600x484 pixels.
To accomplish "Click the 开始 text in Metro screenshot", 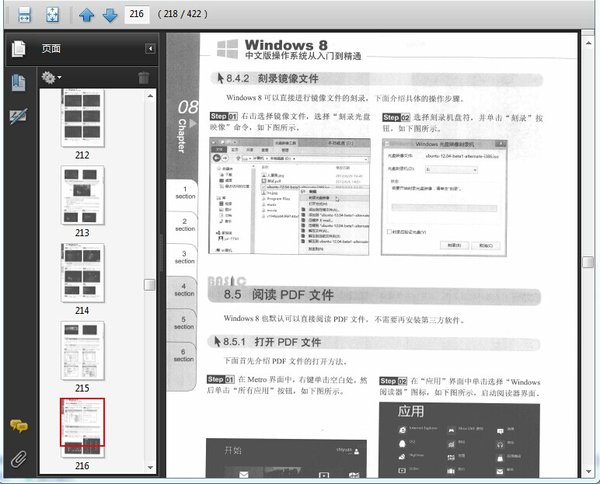I will pyautogui.click(x=233, y=450).
